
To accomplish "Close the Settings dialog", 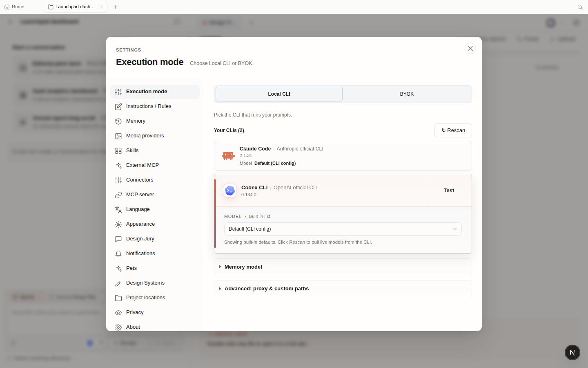I will pyautogui.click(x=470, y=48).
